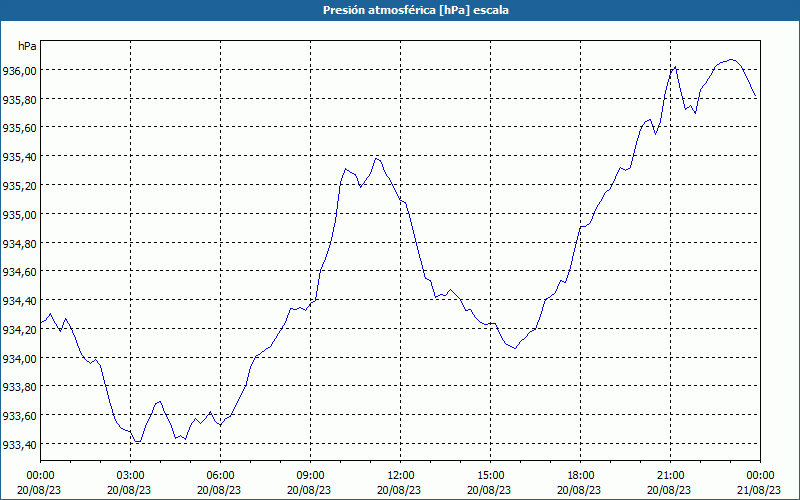
Task: Select the 935,80 y-axis value
Action: 19,99
